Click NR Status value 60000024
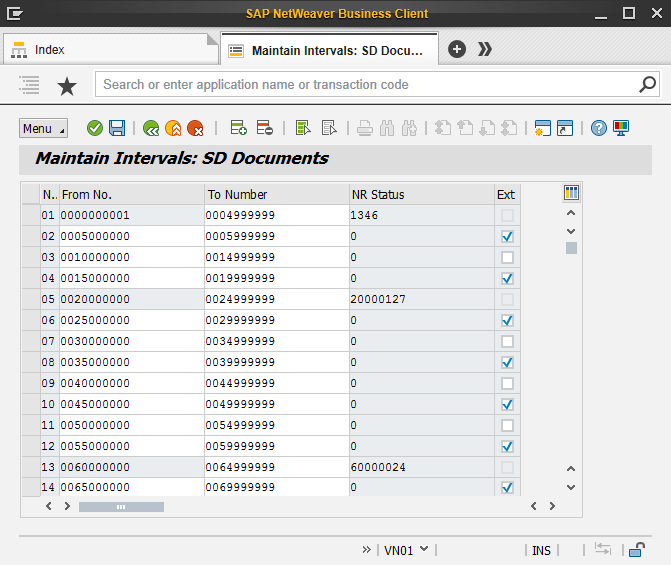Viewport: 671px width, 565px height. [377, 467]
